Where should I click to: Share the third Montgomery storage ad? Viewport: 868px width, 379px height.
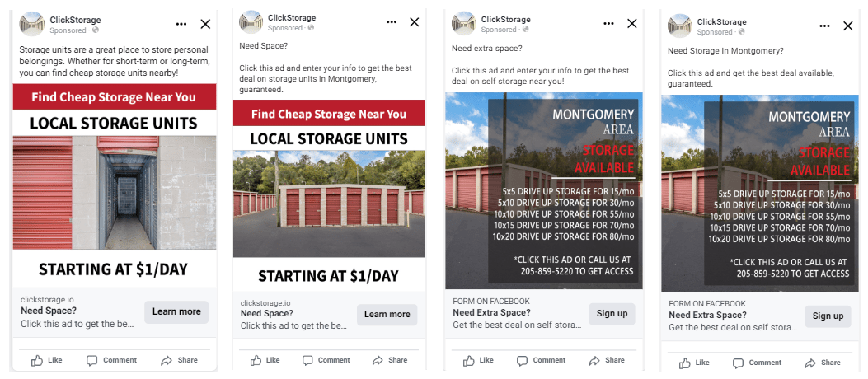tap(608, 360)
